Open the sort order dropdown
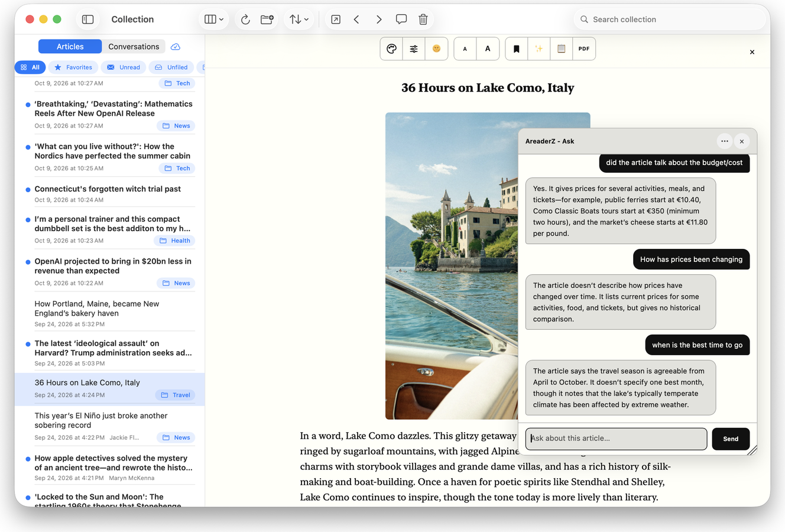Image resolution: width=785 pixels, height=532 pixels. pos(299,20)
